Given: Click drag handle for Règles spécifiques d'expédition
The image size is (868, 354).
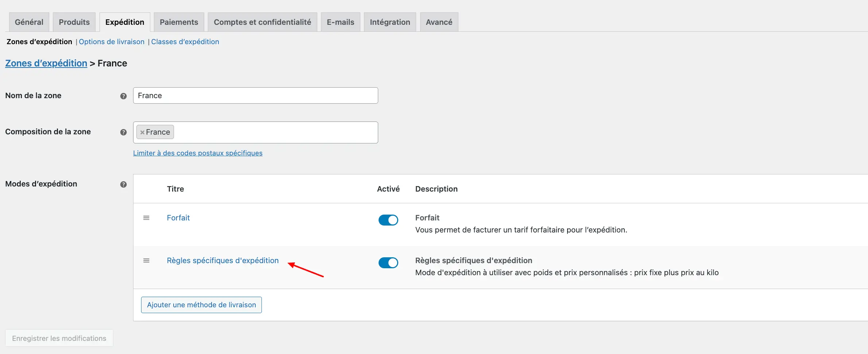Looking at the screenshot, I should tap(146, 261).
